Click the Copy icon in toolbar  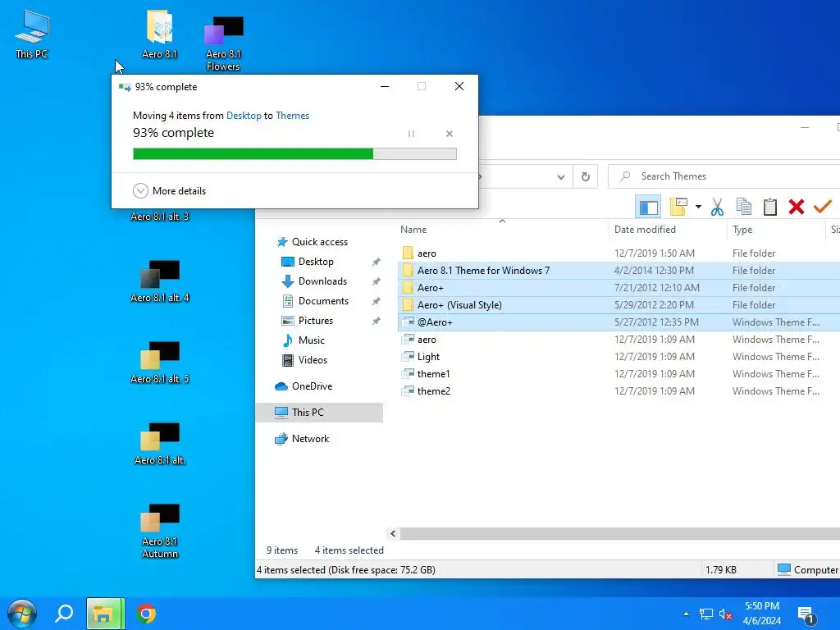[x=743, y=207]
